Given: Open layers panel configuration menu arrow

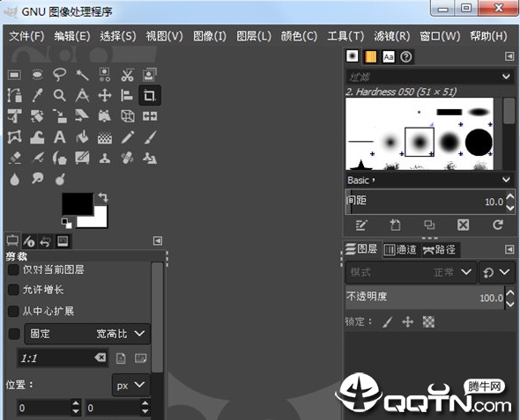Looking at the screenshot, I should click(509, 249).
